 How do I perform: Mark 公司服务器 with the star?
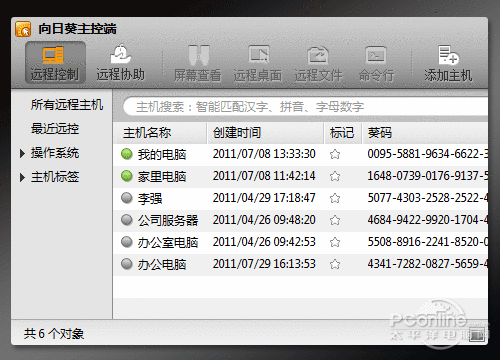click(335, 220)
